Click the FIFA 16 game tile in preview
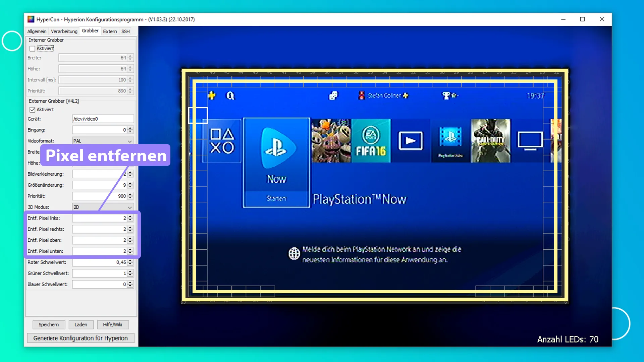The width and height of the screenshot is (644, 362). click(371, 140)
